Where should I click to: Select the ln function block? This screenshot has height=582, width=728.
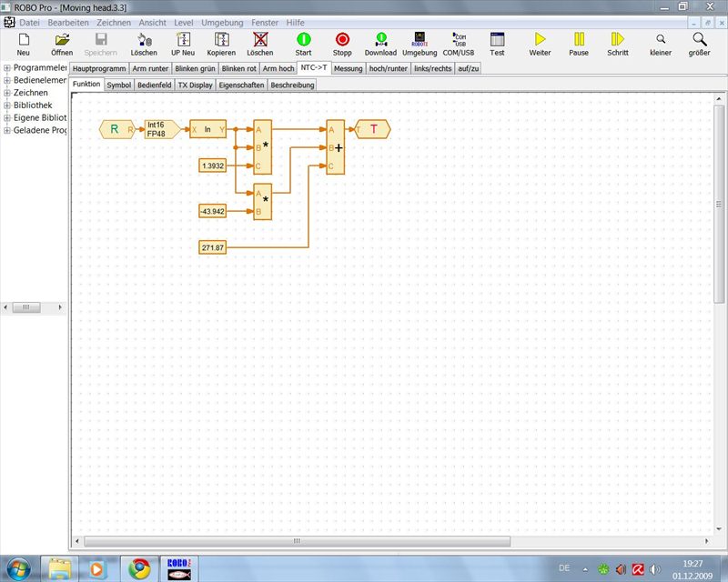click(208, 129)
